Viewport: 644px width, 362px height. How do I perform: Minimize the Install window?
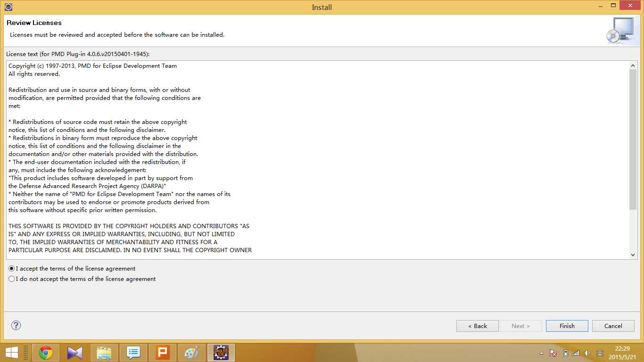[600, 6]
